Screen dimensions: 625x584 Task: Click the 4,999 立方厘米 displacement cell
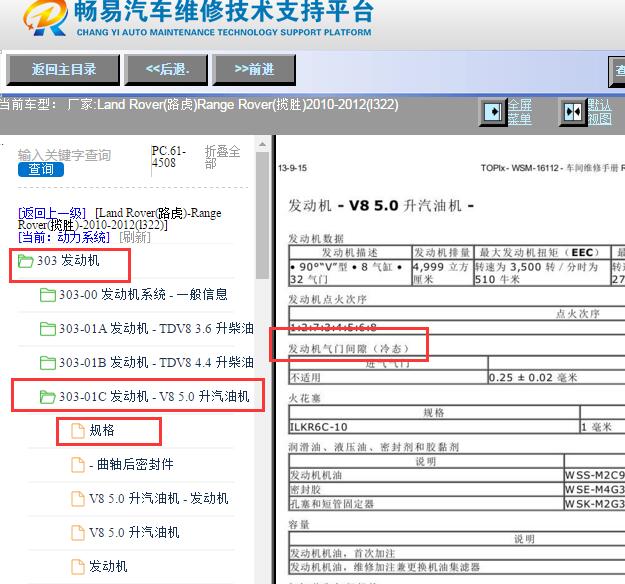tap(442, 273)
